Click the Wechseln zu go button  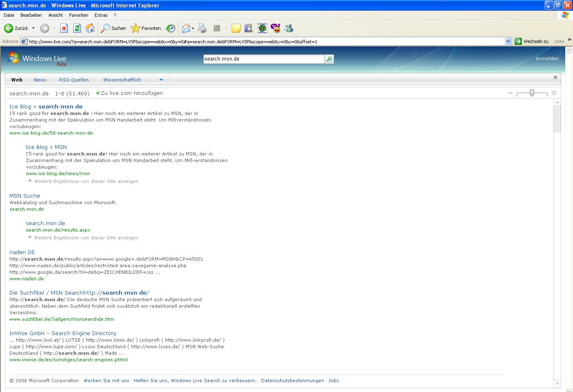[532, 41]
